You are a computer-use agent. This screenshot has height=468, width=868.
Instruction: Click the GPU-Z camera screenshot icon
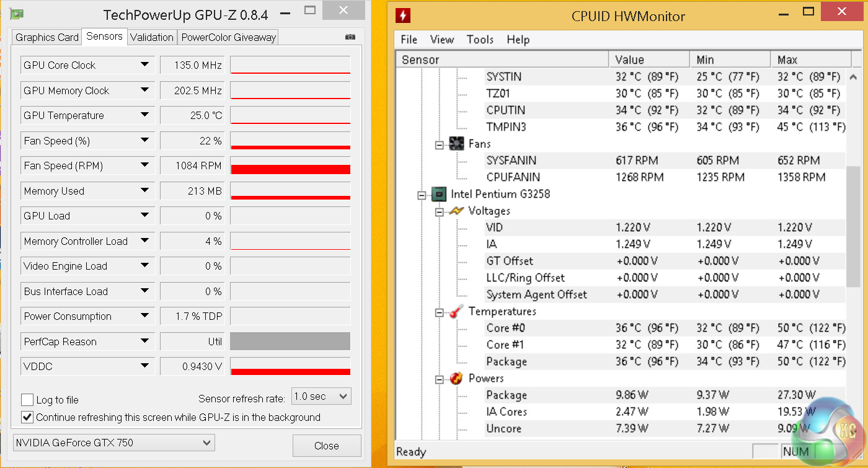[x=350, y=37]
